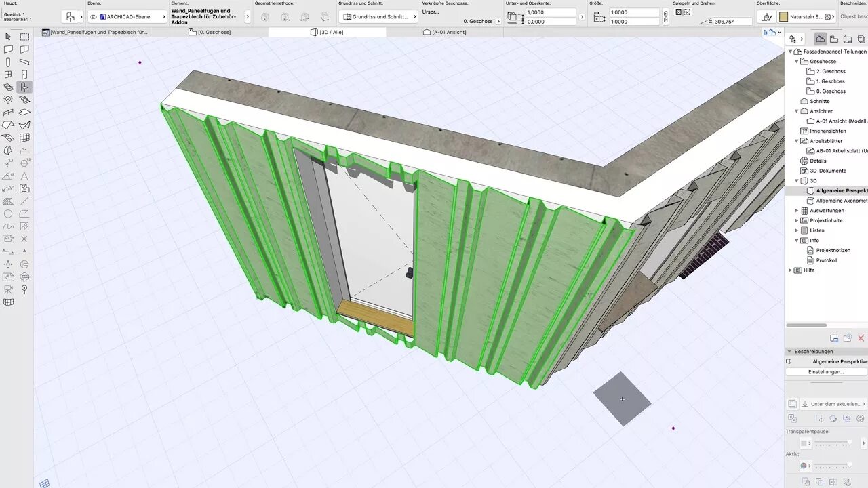Open the Unter dem aktuellen dropdown
The width and height of the screenshot is (868, 488).
tap(834, 403)
